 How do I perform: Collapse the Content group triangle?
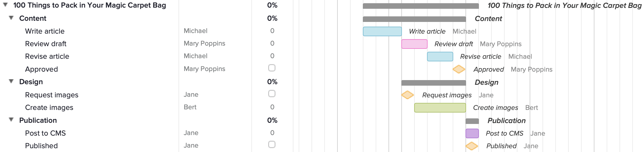[11, 18]
